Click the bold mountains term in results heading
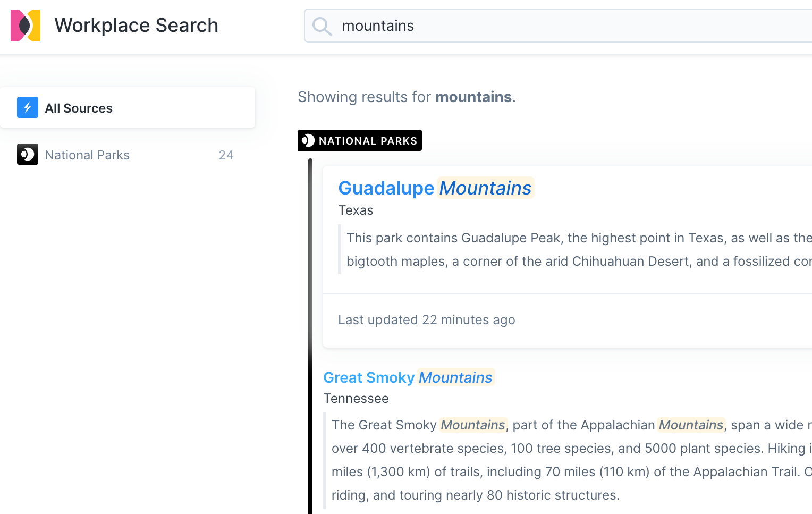Image resolution: width=812 pixels, height=514 pixels. (x=473, y=97)
